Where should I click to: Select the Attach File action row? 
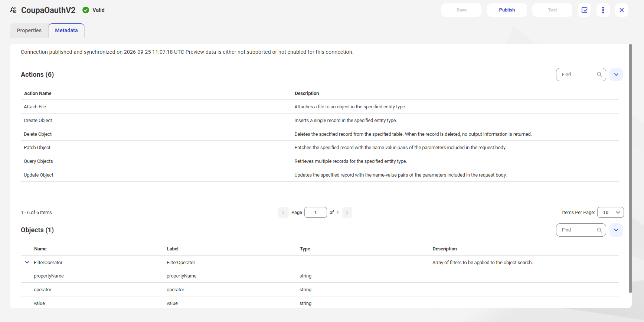(x=320, y=107)
